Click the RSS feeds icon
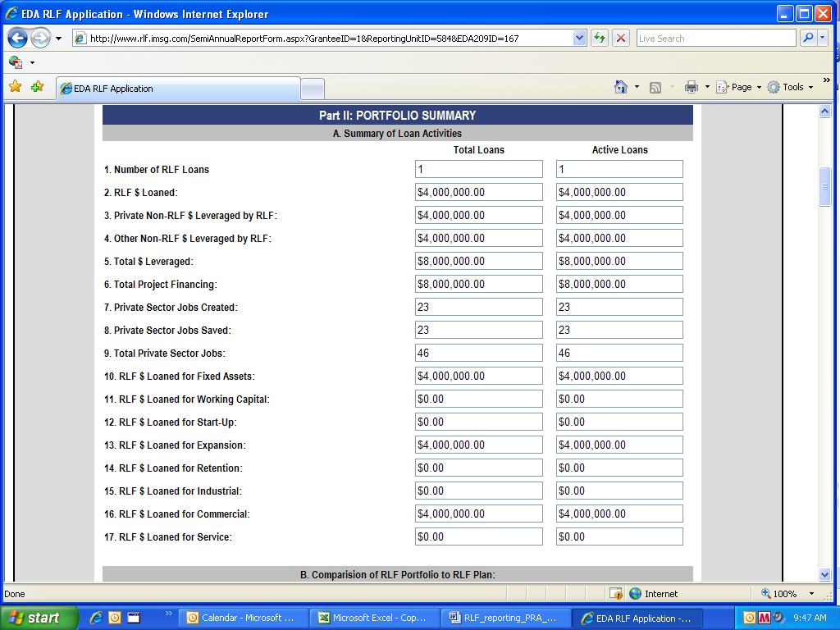This screenshot has width=840, height=630. pos(655,87)
